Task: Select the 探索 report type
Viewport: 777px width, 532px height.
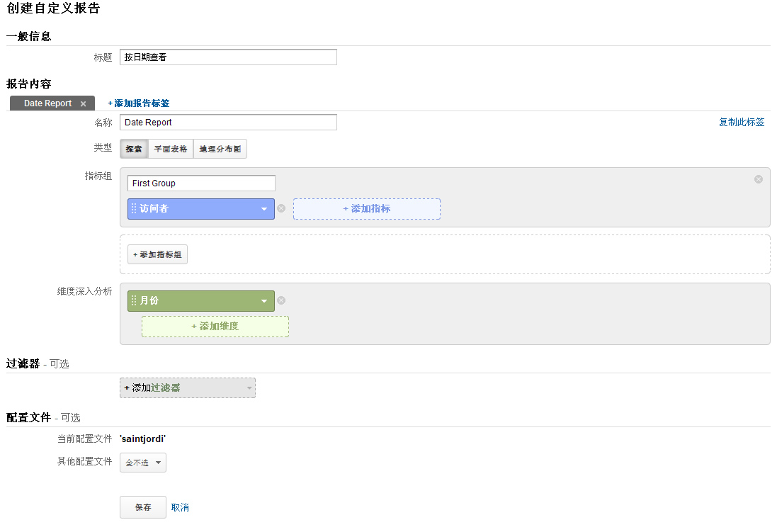Action: pos(134,149)
